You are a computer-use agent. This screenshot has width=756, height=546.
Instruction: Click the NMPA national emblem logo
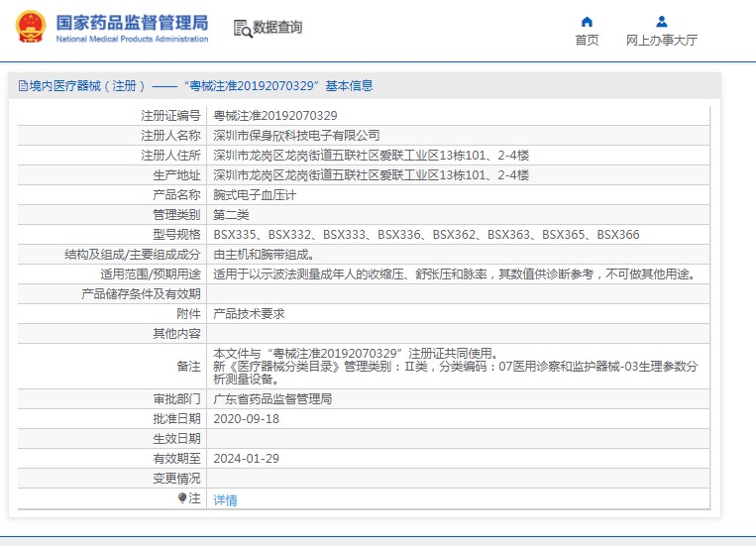(x=30, y=27)
